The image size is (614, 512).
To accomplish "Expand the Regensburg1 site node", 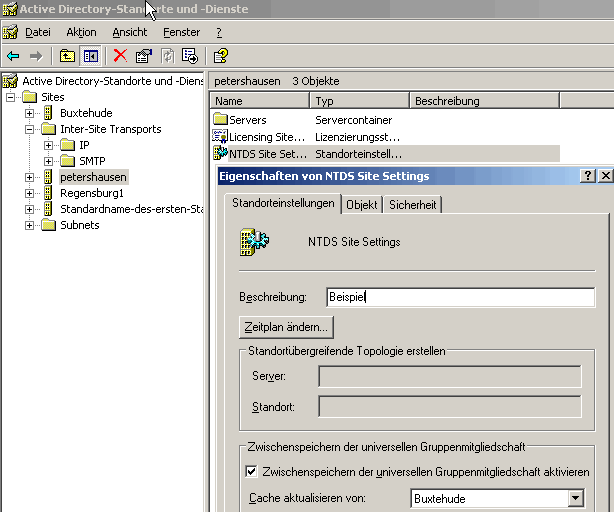I will point(29,193).
